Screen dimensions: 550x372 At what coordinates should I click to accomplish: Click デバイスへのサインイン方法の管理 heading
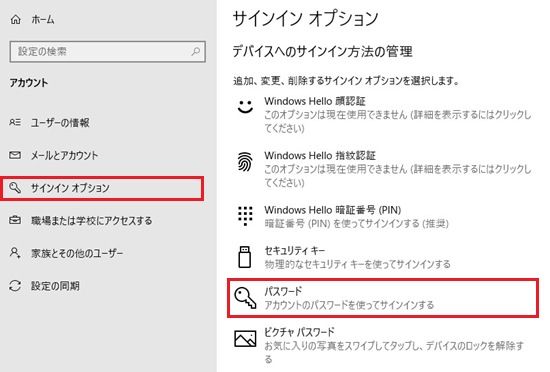coord(322,52)
